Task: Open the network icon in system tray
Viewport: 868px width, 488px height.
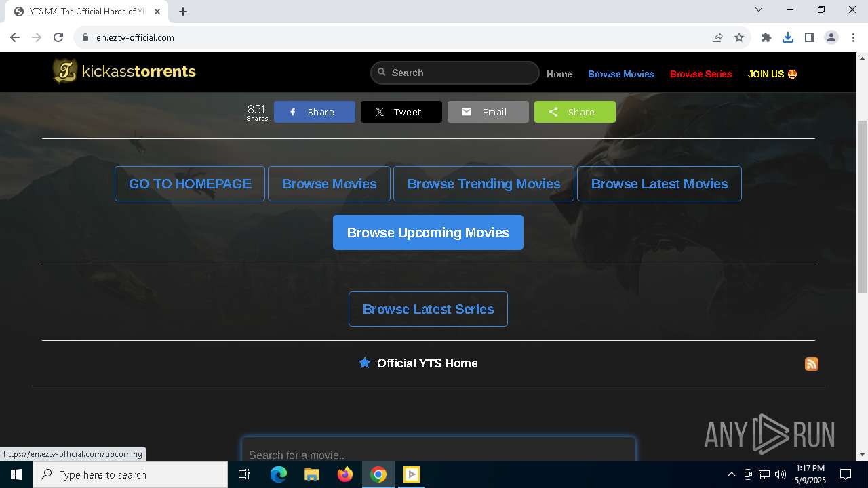Action: (x=764, y=474)
